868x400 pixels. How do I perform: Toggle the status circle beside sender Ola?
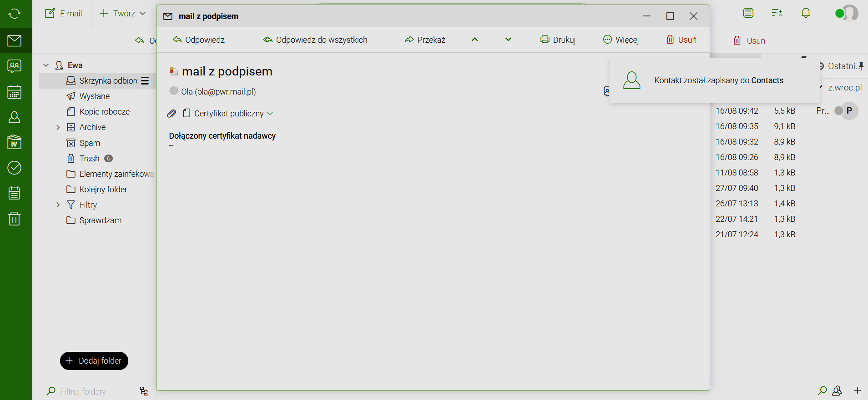point(173,91)
